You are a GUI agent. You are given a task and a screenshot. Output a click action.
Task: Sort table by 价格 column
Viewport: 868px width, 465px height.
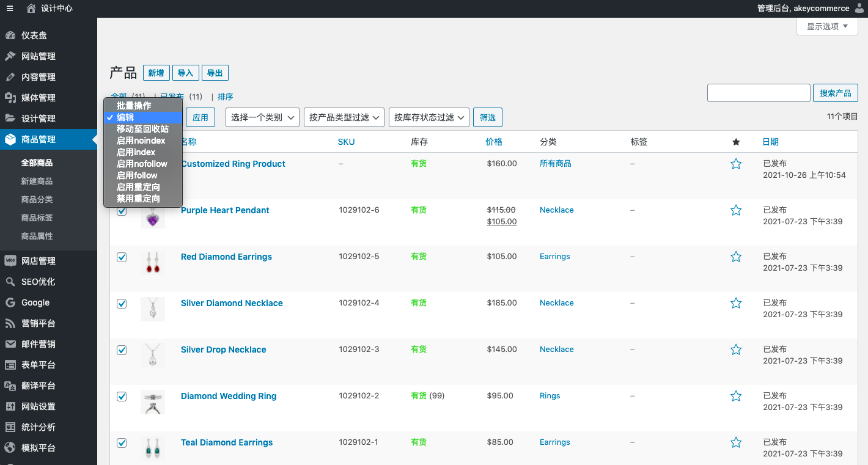tap(494, 142)
